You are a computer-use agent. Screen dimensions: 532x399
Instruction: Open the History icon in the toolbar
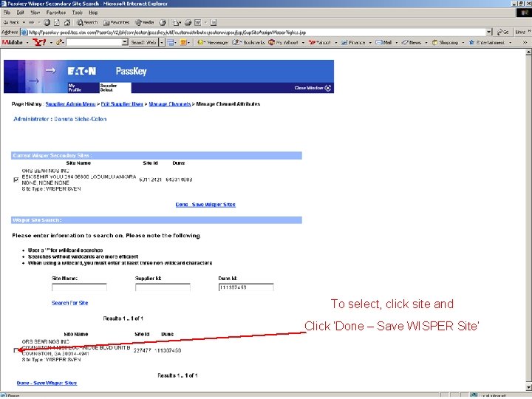pos(163,22)
